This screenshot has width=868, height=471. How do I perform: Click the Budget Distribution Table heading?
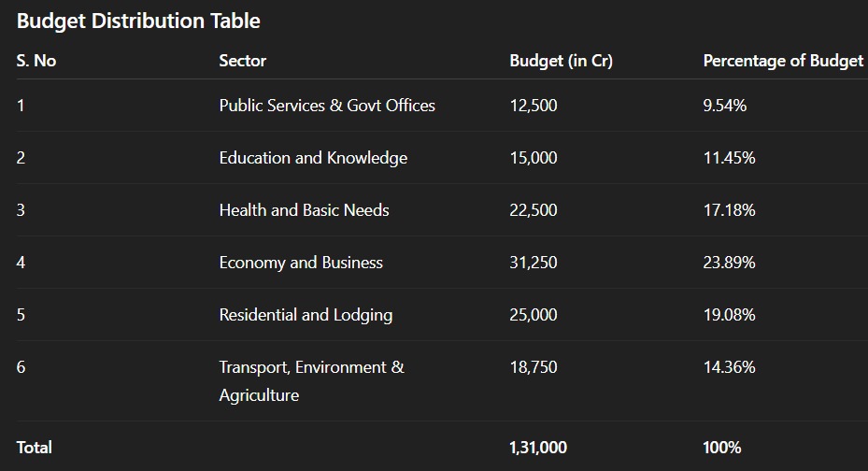(138, 21)
